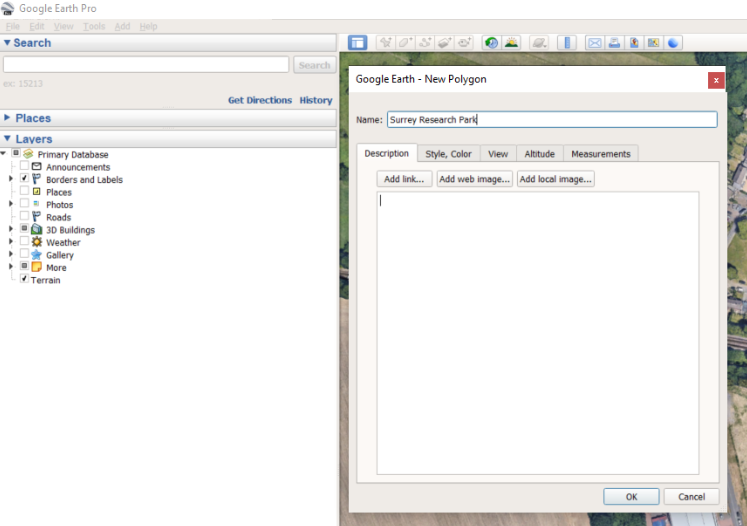Toggle the sidebar panel icon
The width and height of the screenshot is (747, 526).
(357, 43)
